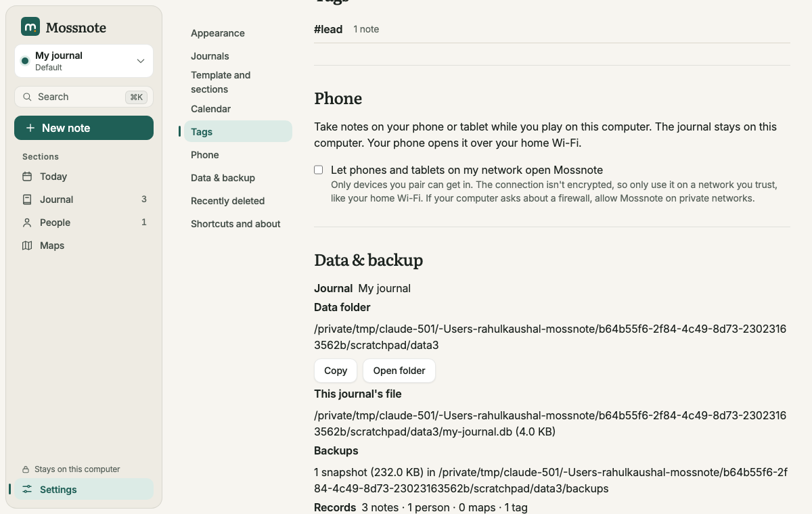Click the ⌘K shortcut badge in Search
This screenshot has width=812, height=514.
pos(136,97)
